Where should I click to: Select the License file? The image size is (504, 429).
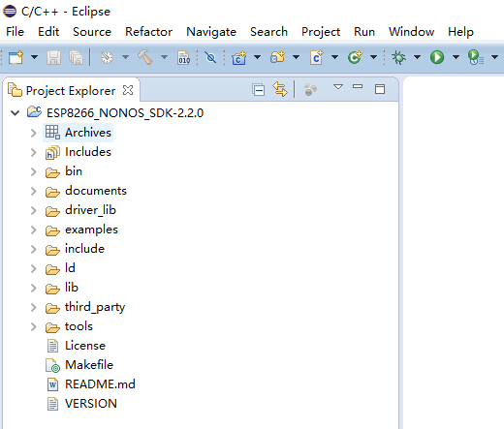pos(85,346)
